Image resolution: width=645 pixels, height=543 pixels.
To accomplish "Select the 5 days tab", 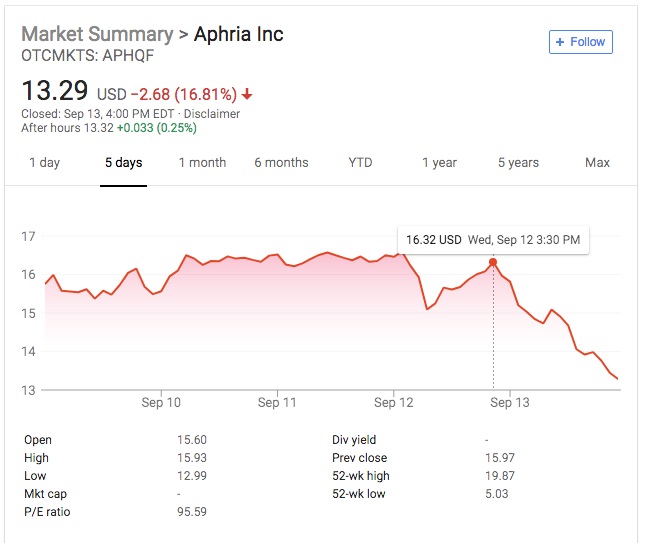I will [x=124, y=163].
